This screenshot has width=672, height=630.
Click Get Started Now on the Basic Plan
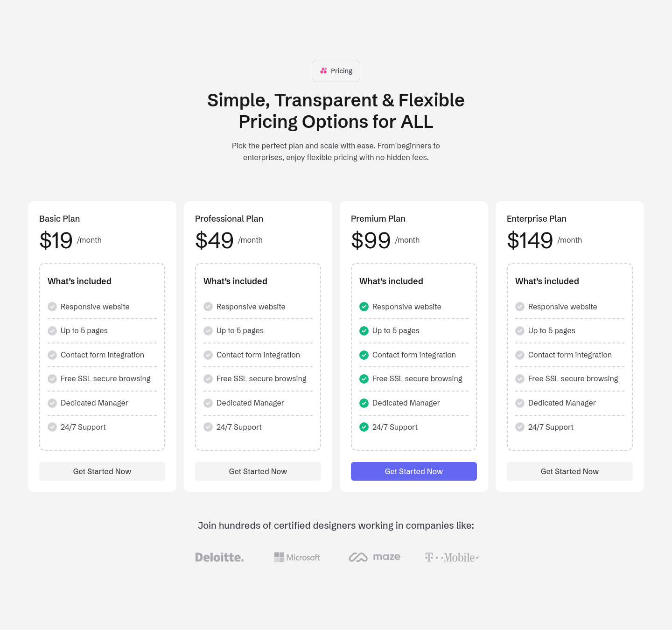click(x=102, y=471)
